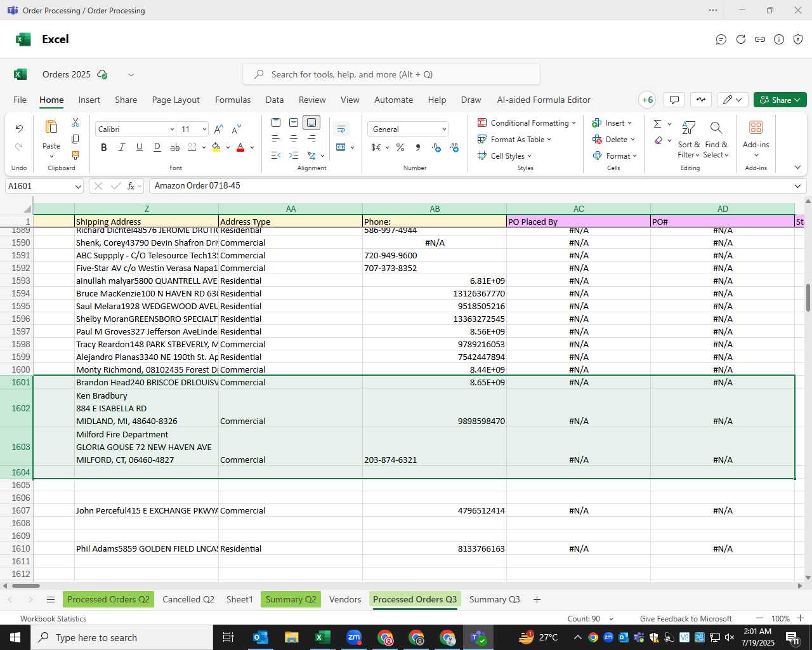Screen dimensions: 812x650
Task: Click the Reload tab icon
Action: (740, 39)
